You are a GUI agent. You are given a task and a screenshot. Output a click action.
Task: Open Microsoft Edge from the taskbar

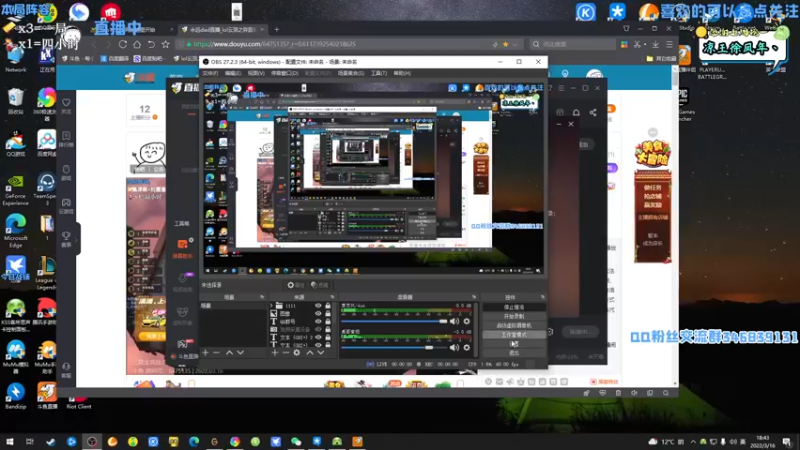click(x=194, y=442)
